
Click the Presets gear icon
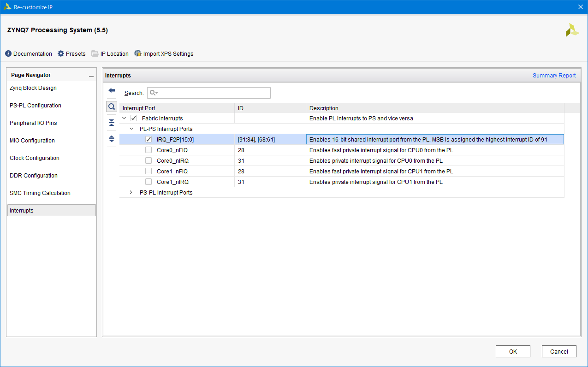click(x=61, y=54)
